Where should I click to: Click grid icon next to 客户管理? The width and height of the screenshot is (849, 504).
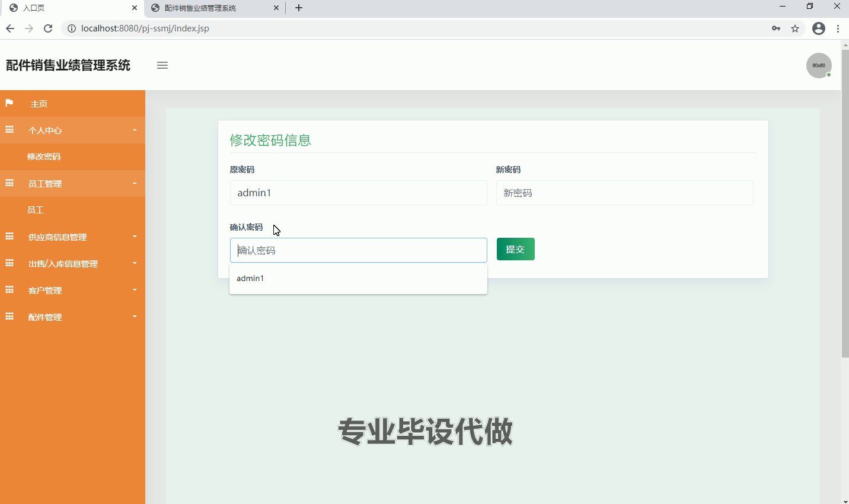pyautogui.click(x=9, y=290)
